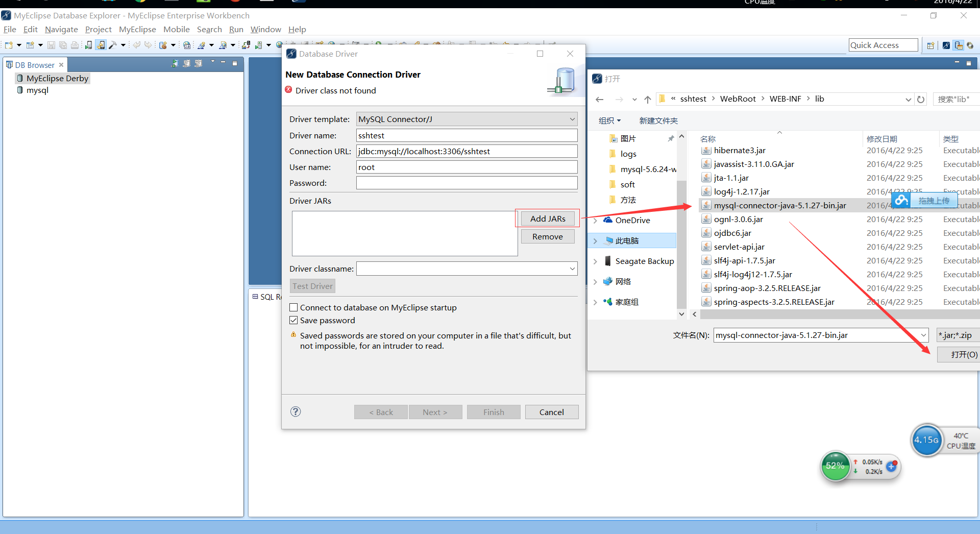980x534 pixels.
Task: Open the Help menu
Action: click(297, 30)
